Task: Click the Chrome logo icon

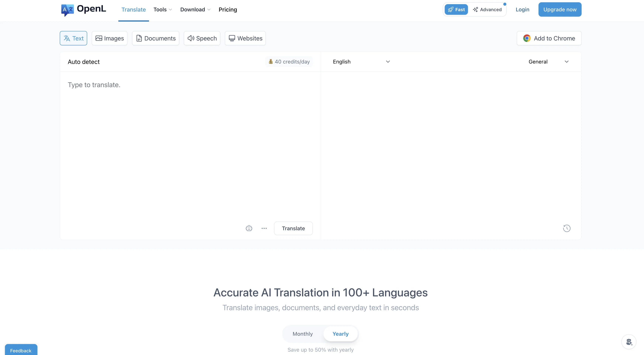Action: pos(527,38)
